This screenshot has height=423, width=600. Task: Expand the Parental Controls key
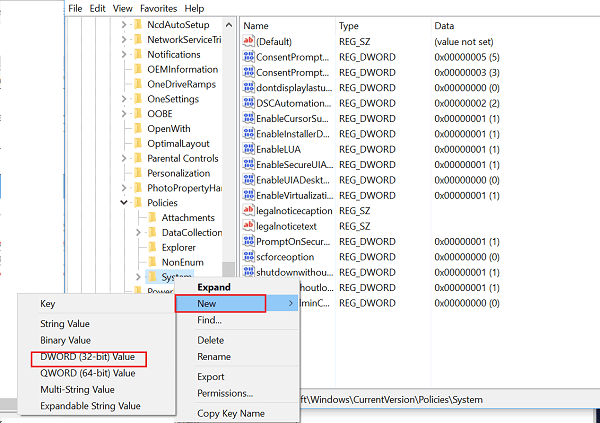click(x=124, y=158)
